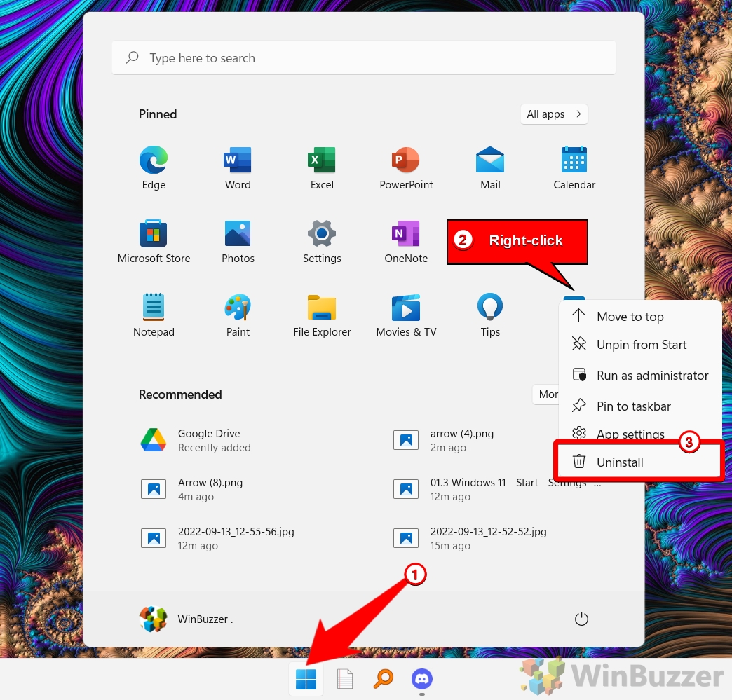Expand the All apps list
This screenshot has height=700, width=732.
554,114
